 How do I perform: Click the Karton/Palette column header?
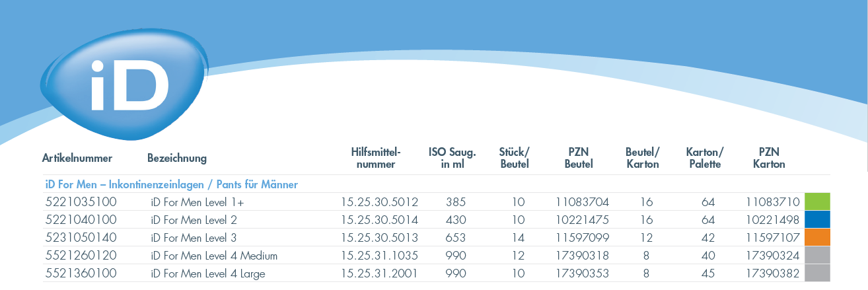(705, 158)
